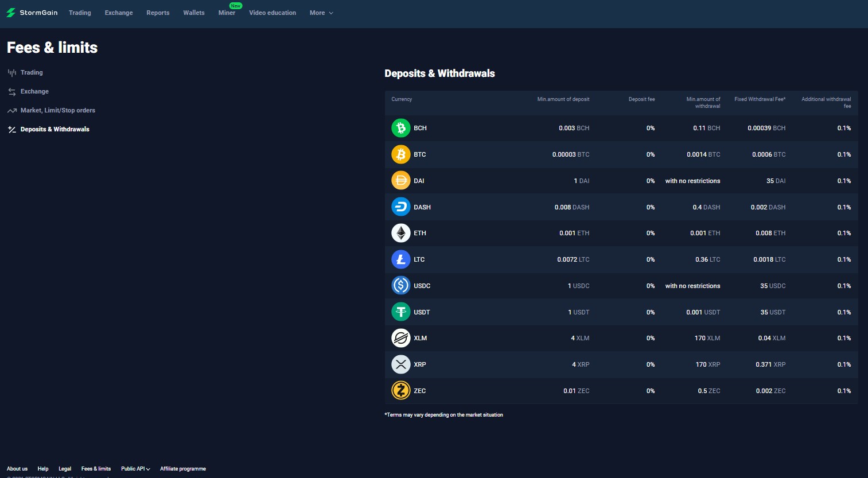This screenshot has height=478, width=868.
Task: Open the Help link in footer
Action: (43, 469)
